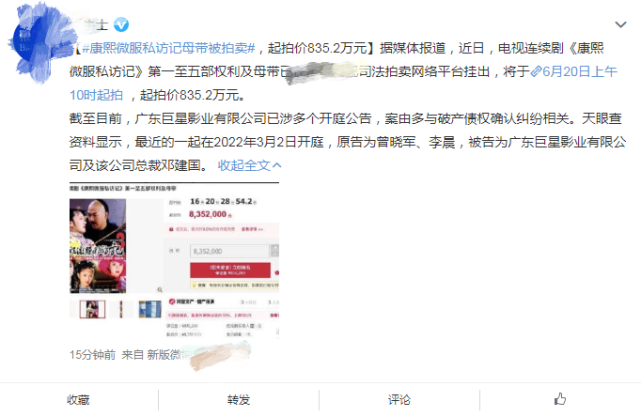Click the magnifier icon under poster
The image size is (641, 417).
pyautogui.click(x=160, y=289)
